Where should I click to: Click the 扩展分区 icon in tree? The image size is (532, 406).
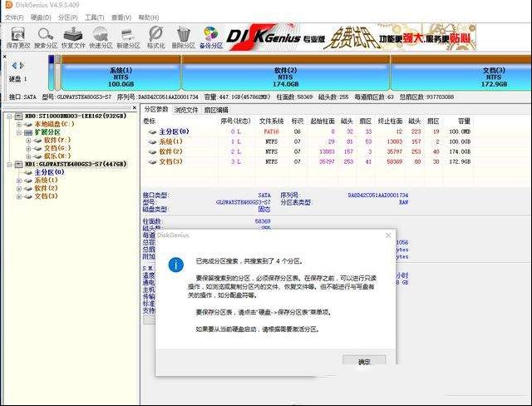28,132
